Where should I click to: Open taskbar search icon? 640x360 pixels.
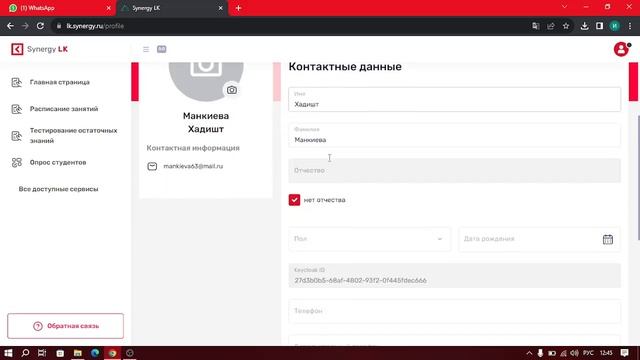click(25, 353)
